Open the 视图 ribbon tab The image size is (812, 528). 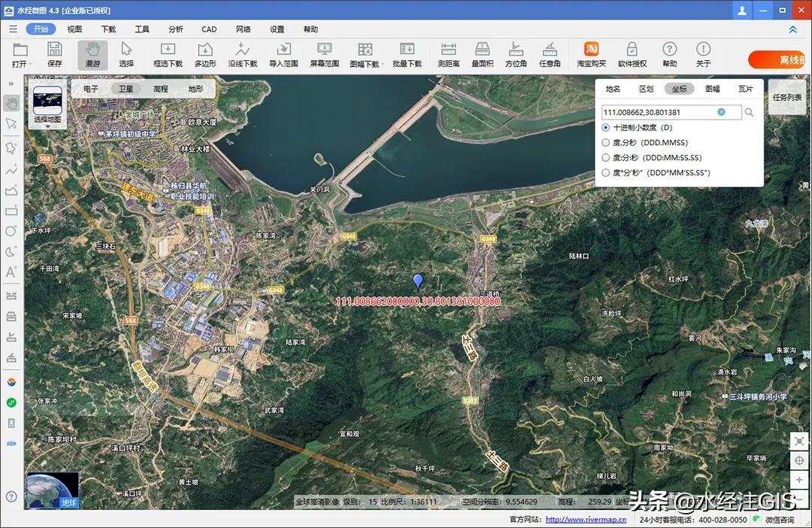tap(74, 29)
